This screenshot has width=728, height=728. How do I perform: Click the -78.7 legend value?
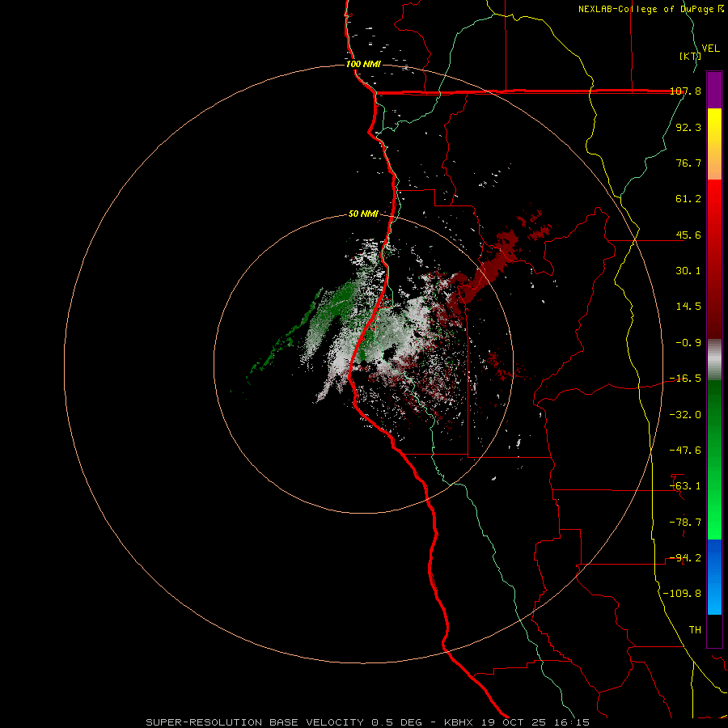click(685, 523)
